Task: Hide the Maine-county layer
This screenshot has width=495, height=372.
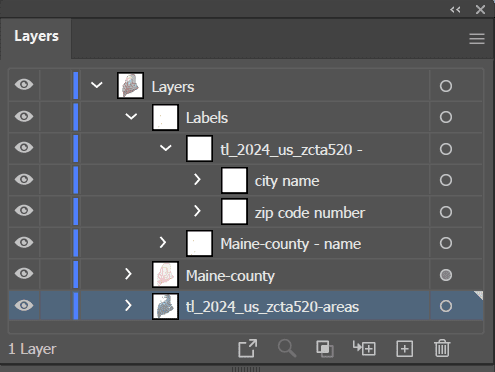Action: pyautogui.click(x=24, y=274)
